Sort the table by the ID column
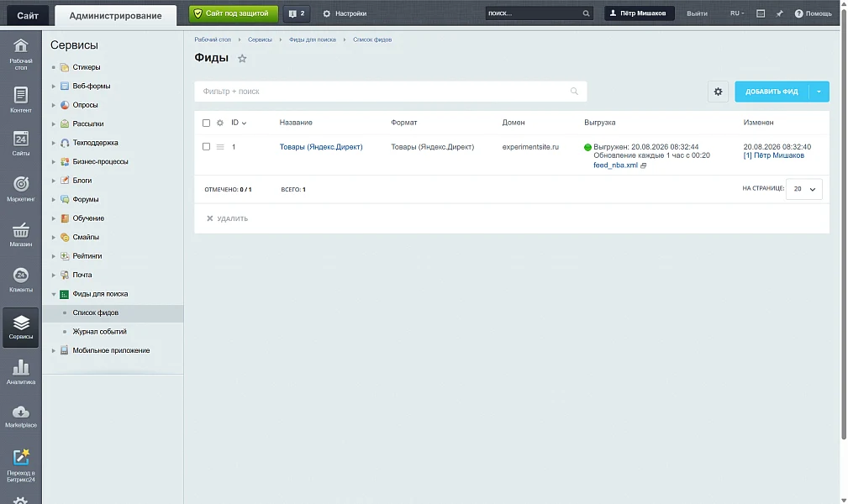 pyautogui.click(x=239, y=123)
